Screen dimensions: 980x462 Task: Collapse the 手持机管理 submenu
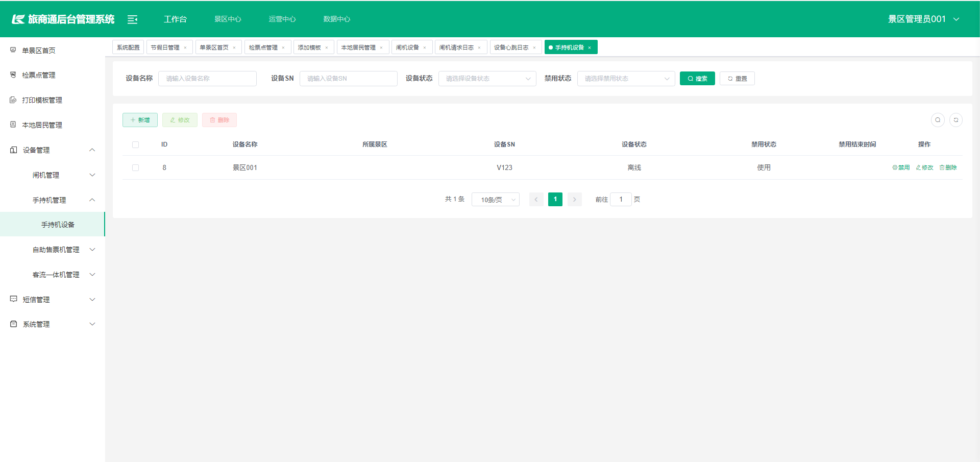(53, 200)
